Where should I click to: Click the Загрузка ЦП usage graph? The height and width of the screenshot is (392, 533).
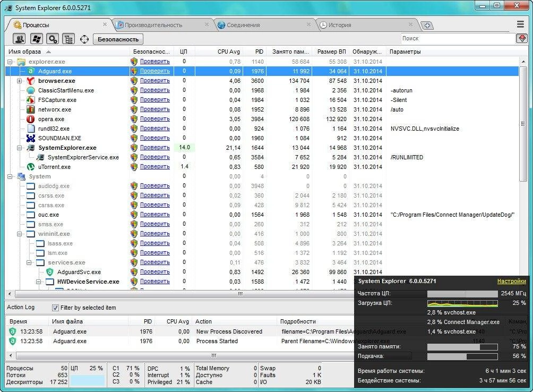click(x=462, y=303)
